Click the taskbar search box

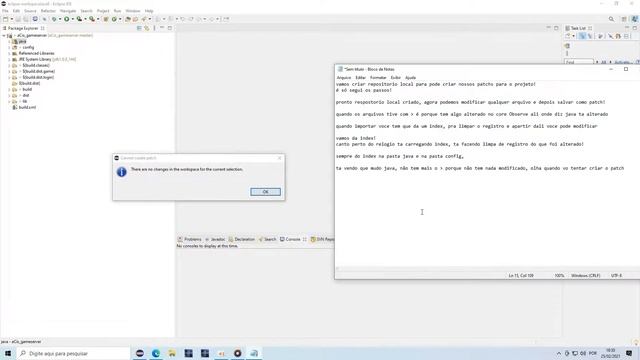(73, 353)
